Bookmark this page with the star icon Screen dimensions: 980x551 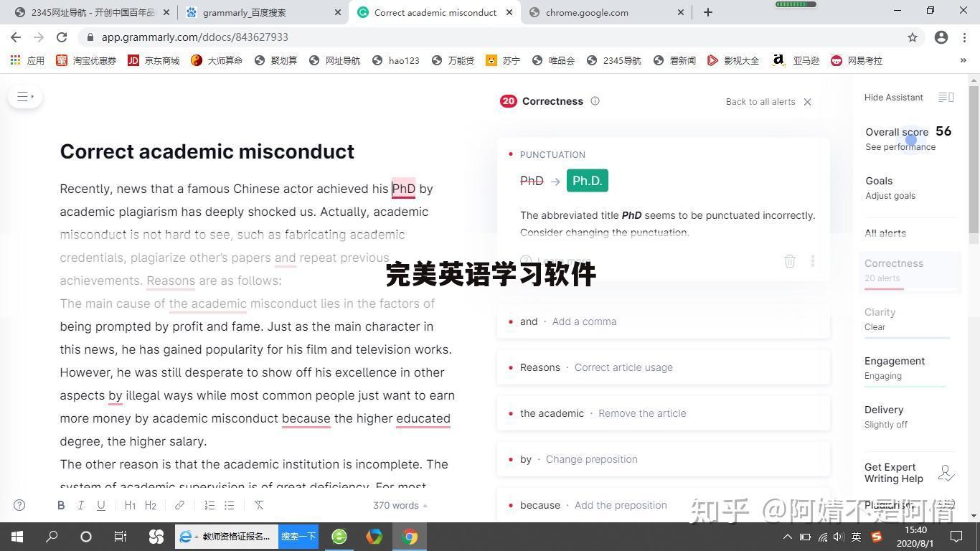(x=913, y=37)
